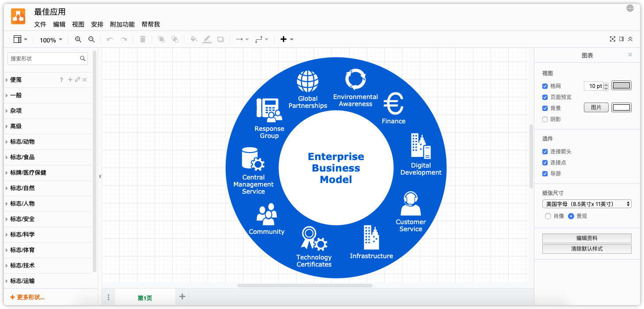Open the 安排 menu

97,24
